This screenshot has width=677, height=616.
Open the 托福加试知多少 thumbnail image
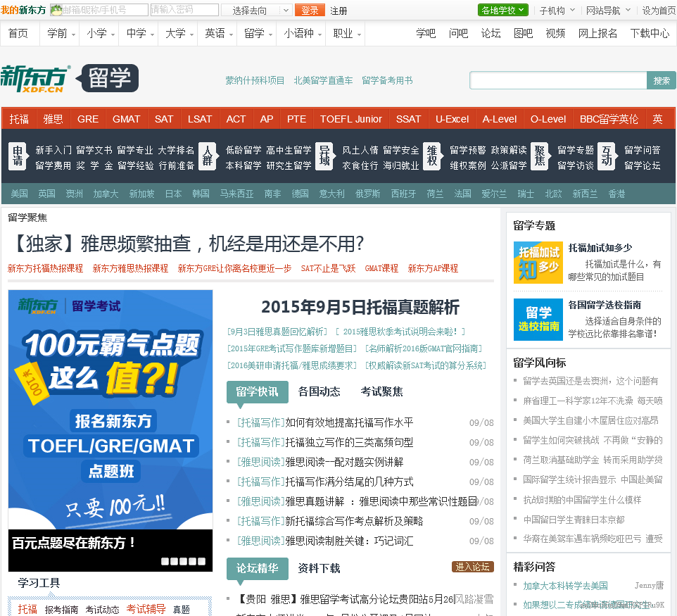click(x=538, y=263)
